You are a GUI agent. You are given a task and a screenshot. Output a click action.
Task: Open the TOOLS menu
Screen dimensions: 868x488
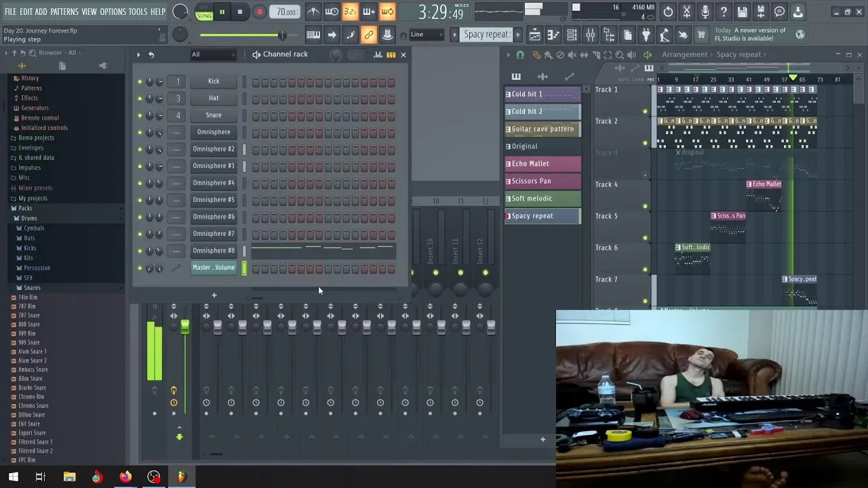coord(138,12)
